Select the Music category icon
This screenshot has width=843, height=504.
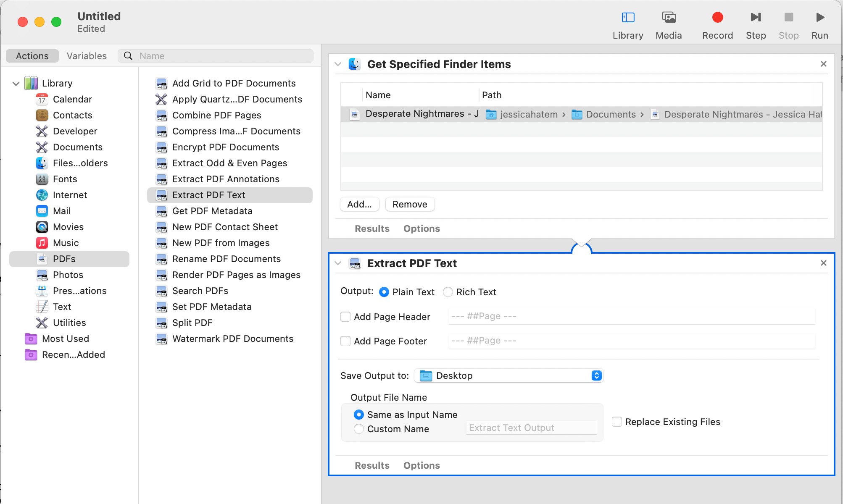coord(42,243)
